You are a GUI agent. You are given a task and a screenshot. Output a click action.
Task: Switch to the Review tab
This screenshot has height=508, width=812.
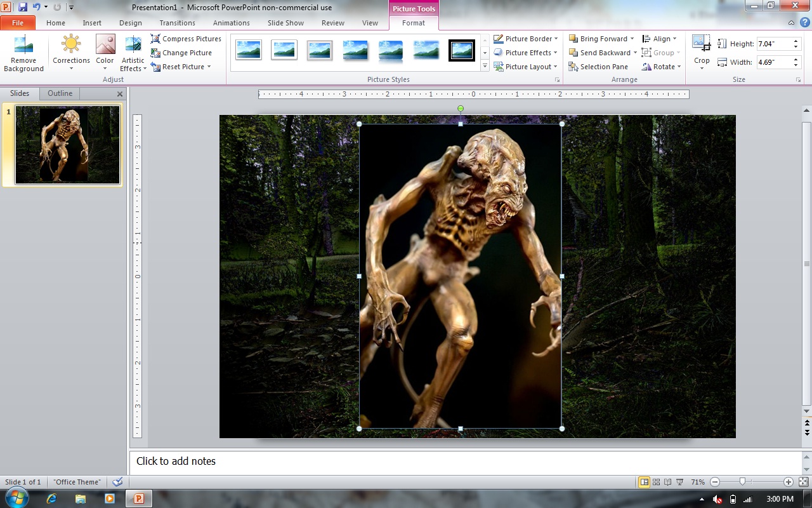[x=333, y=23]
